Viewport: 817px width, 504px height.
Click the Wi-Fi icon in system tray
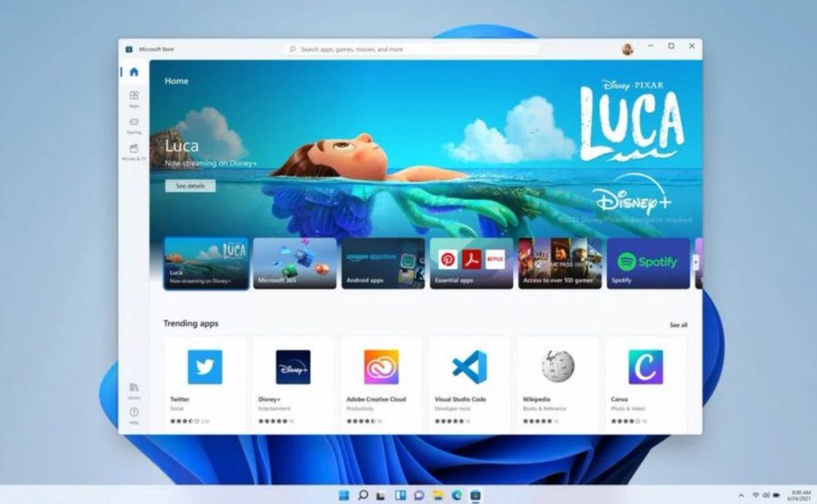[756, 495]
